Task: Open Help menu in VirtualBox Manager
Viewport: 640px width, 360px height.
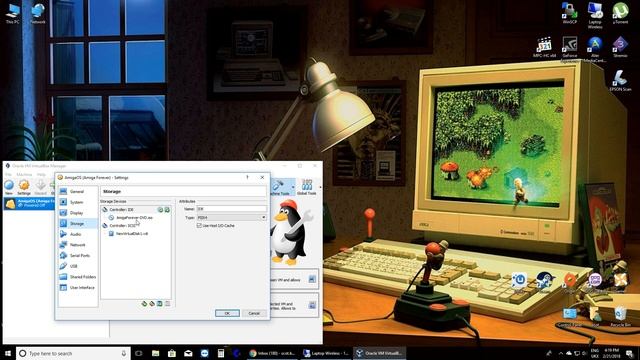Action: click(x=41, y=174)
